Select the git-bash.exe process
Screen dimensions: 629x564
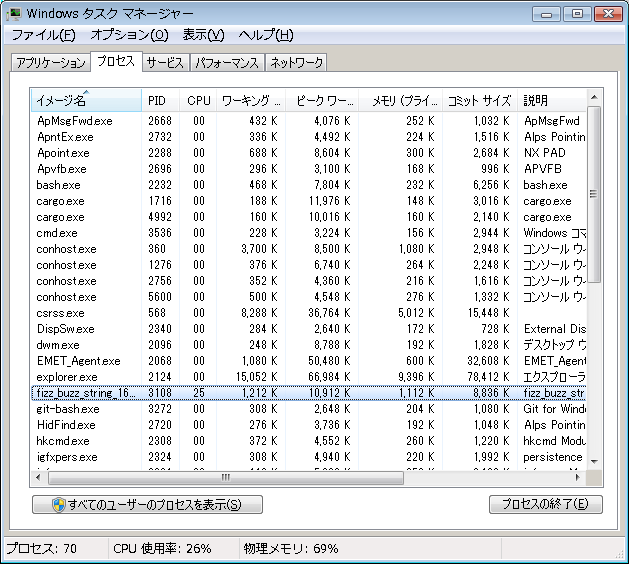click(308, 409)
